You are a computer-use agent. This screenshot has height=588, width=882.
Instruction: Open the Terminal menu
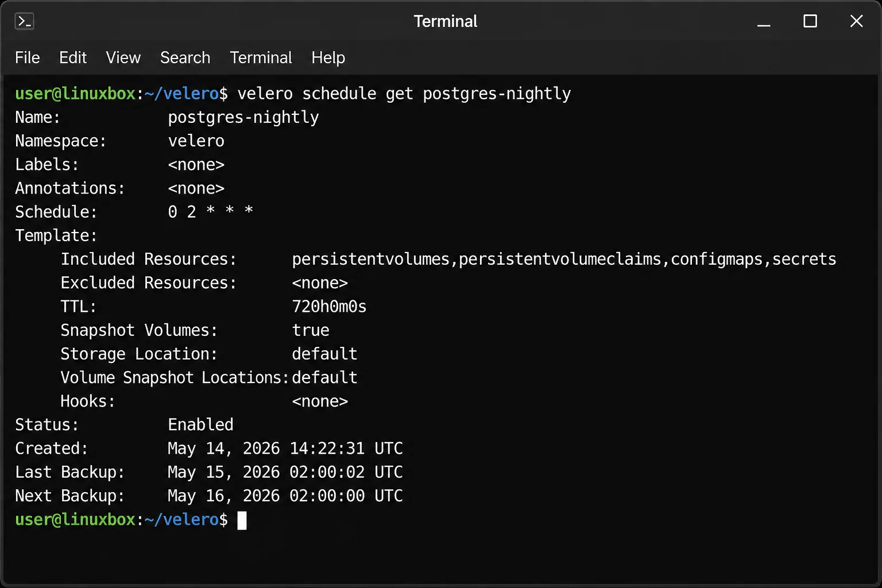[261, 57]
